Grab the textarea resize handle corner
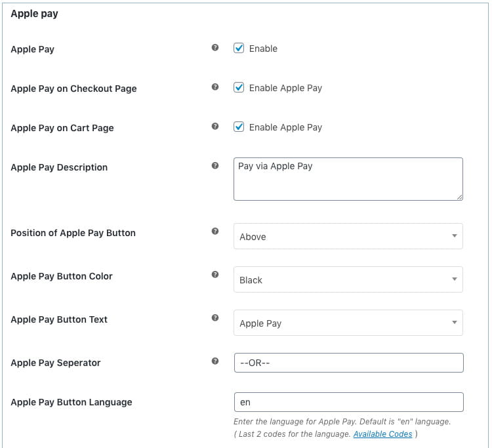 tap(459, 197)
